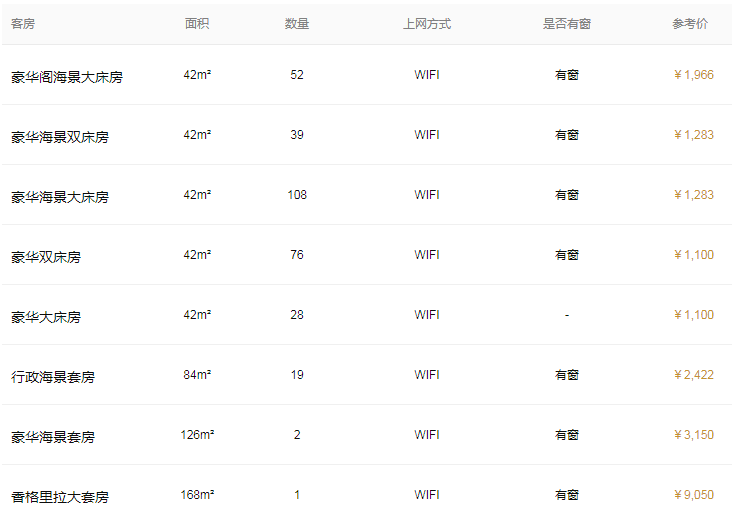Click the ¥2,422 price for 行政海景套房
Viewport: 732px width, 512px height.
694,375
